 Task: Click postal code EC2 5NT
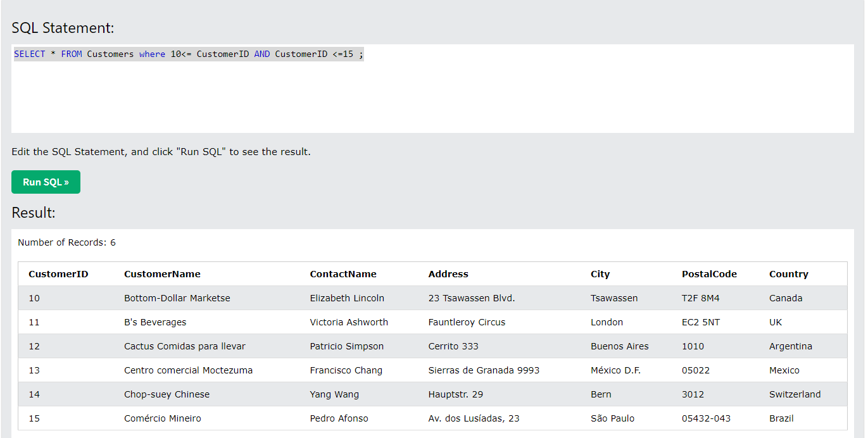point(700,322)
